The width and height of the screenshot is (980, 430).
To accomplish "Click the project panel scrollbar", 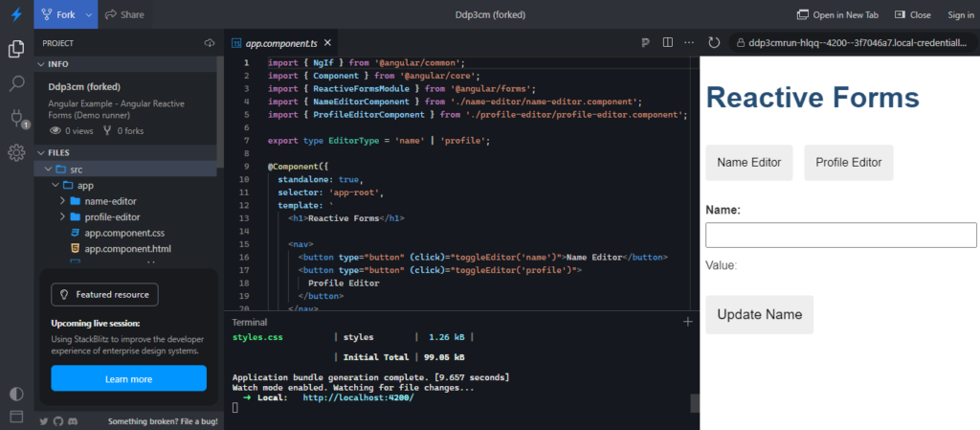I will point(219,111).
